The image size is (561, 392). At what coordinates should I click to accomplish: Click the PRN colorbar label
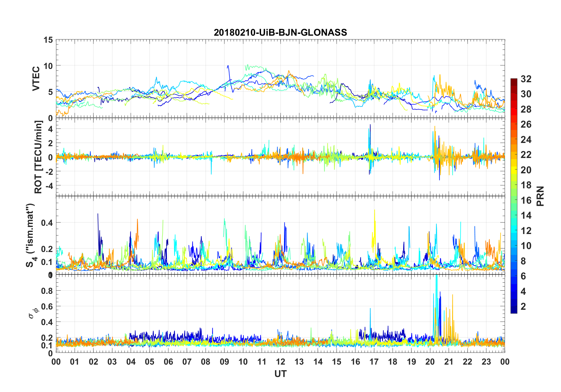pos(540,196)
